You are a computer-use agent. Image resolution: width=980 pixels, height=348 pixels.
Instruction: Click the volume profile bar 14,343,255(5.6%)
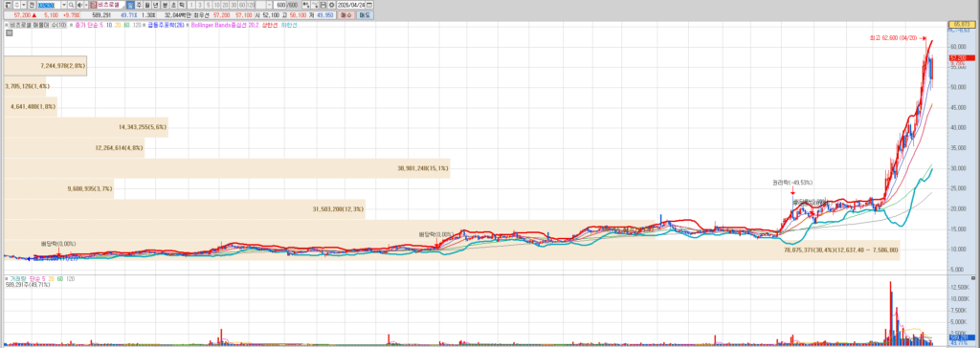[85, 127]
